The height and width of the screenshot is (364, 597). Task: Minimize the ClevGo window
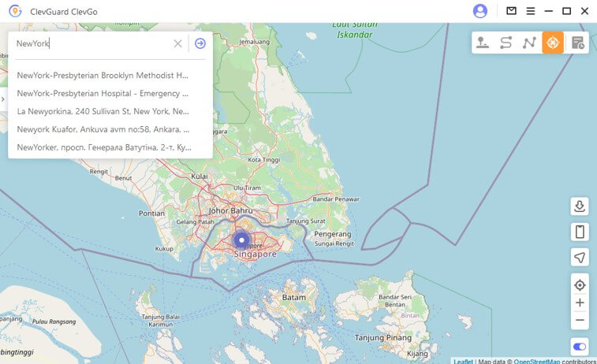pyautogui.click(x=548, y=11)
